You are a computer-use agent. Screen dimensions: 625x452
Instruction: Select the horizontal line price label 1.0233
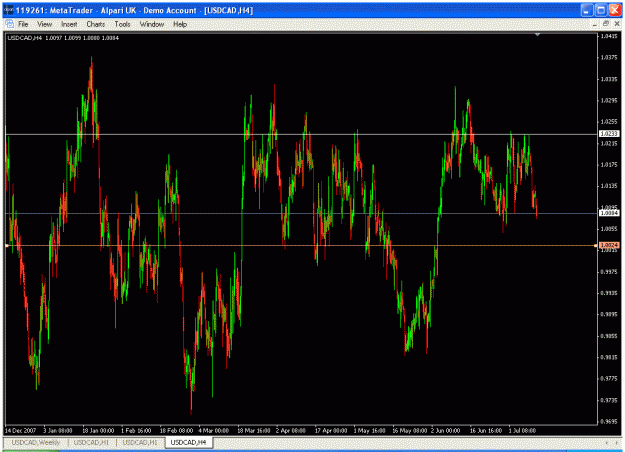609,134
